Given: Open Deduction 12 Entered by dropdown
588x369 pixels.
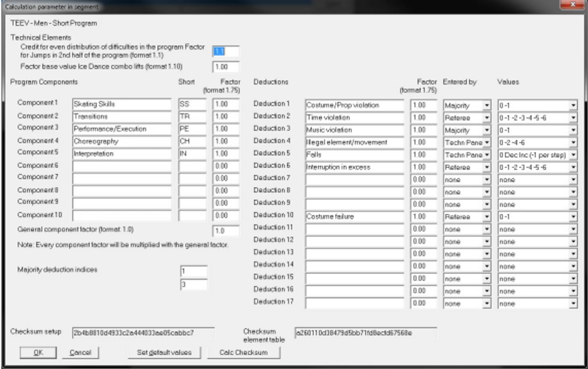Looking at the screenshot, I should pos(487,242).
